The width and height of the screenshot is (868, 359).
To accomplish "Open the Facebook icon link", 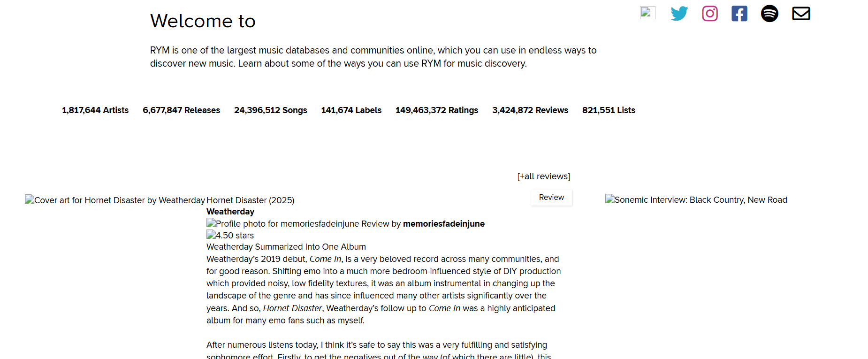I will tap(739, 14).
